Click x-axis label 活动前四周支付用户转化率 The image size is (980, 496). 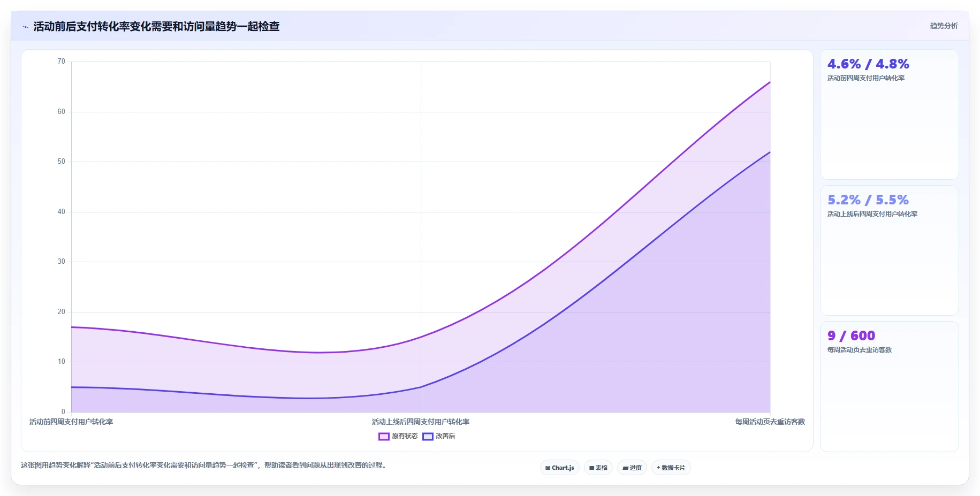(71, 422)
